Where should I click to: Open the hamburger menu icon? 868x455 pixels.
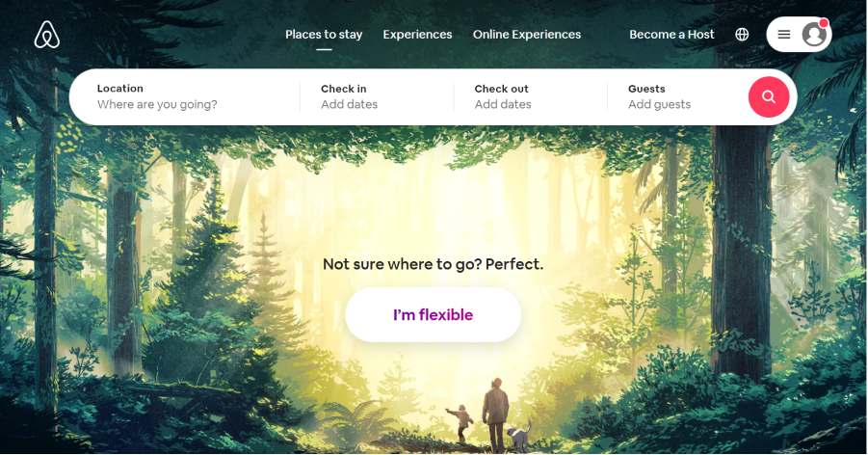click(x=784, y=35)
